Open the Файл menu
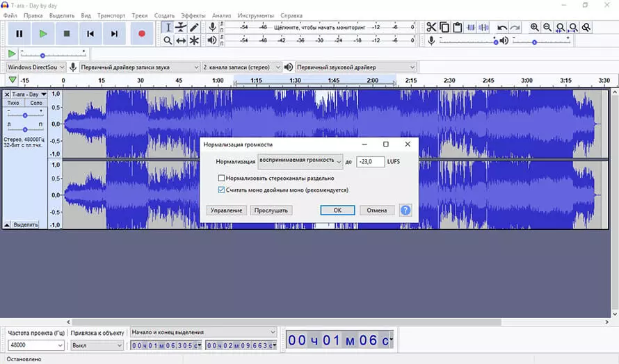Image resolution: width=619 pixels, height=364 pixels. pyautogui.click(x=10, y=15)
